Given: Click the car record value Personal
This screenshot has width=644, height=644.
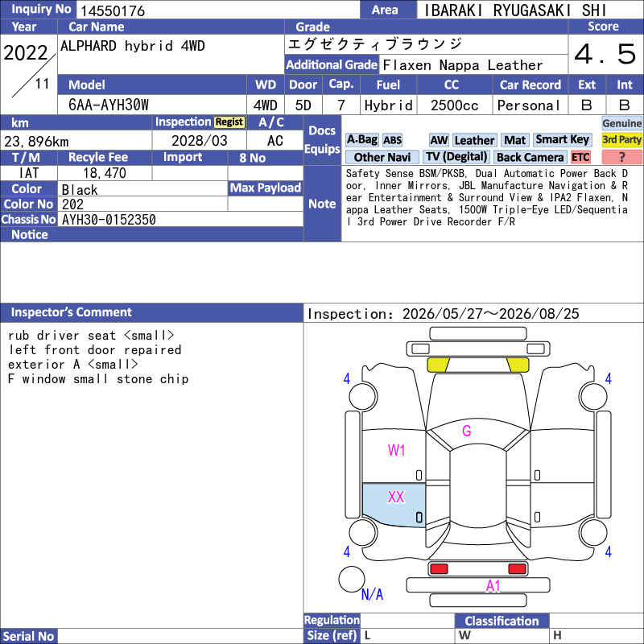Looking at the screenshot, I should coord(529,105).
